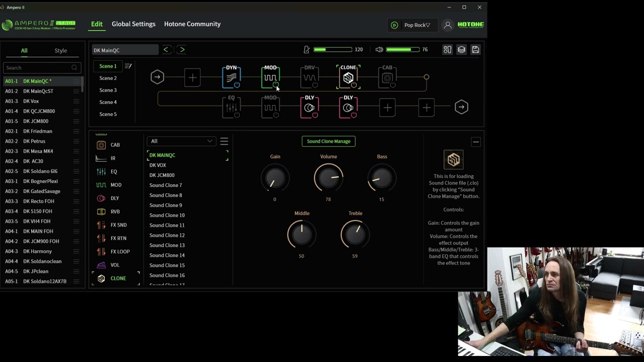Show the All patches tab
644x362 pixels.
point(24,50)
